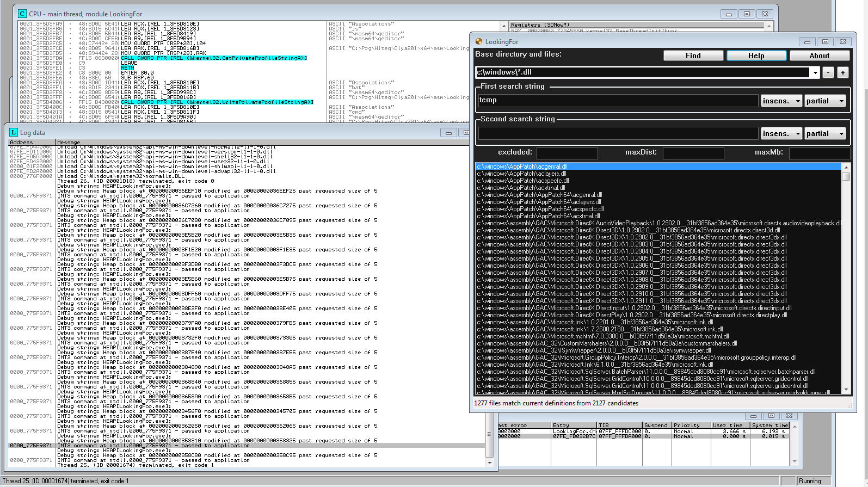
Task: Select the highlighted INT3 command log row
Action: tap(247, 446)
